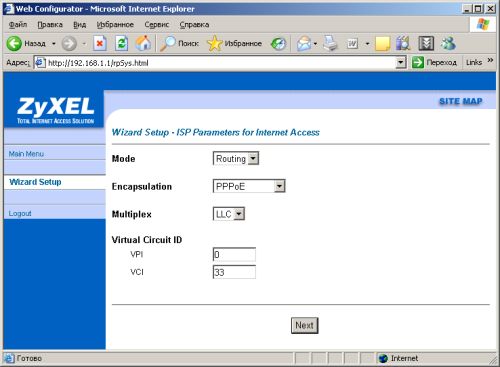Click the Stop loading icon
Viewport: 500px width, 367px height.
(100, 44)
